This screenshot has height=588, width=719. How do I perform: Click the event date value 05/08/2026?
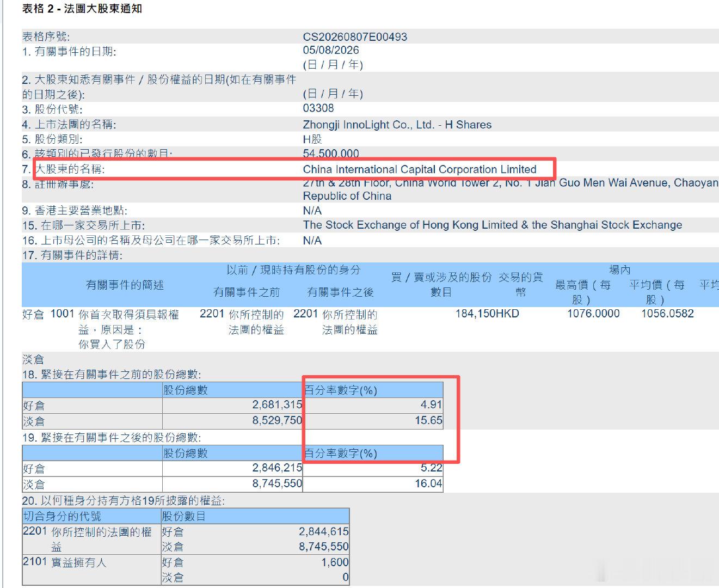[x=331, y=50]
